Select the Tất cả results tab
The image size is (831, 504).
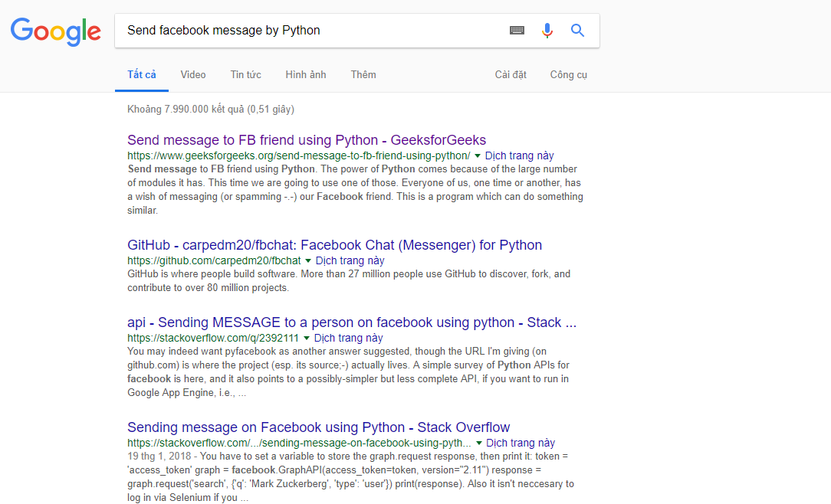(x=141, y=74)
